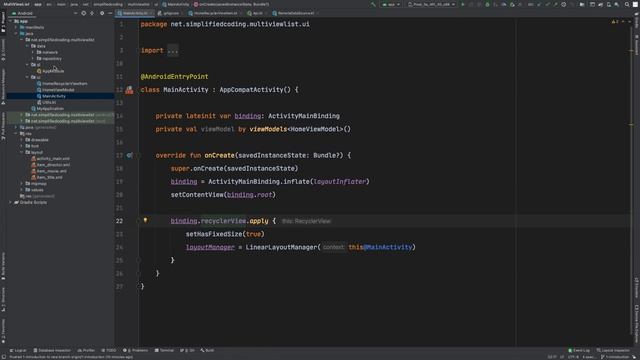The image size is (640, 360).
Task: Select HomeViewModel file in tree
Action: coord(56,90)
